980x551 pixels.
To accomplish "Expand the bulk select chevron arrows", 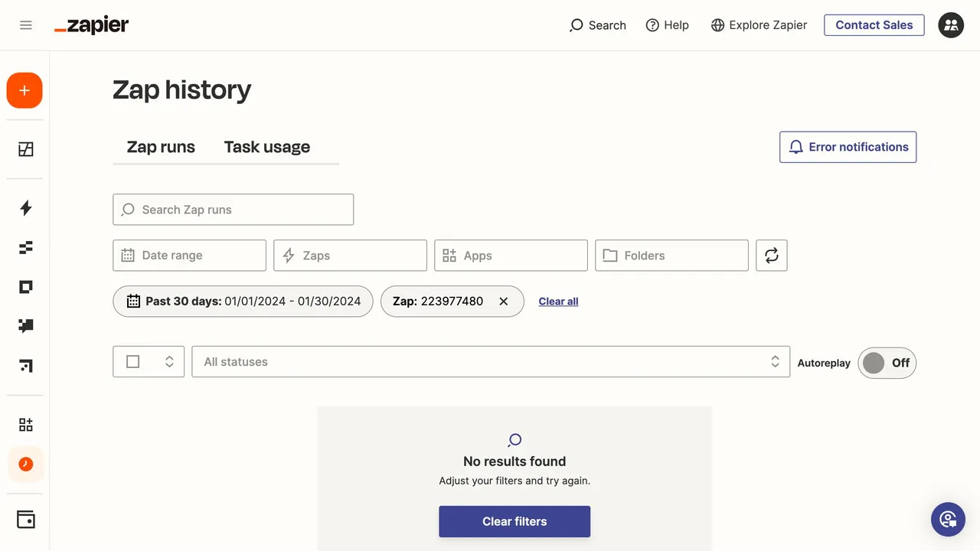I will [x=169, y=362].
